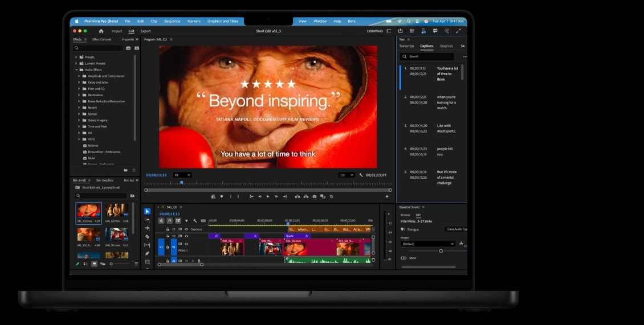Open the Sequence menu

(172, 21)
